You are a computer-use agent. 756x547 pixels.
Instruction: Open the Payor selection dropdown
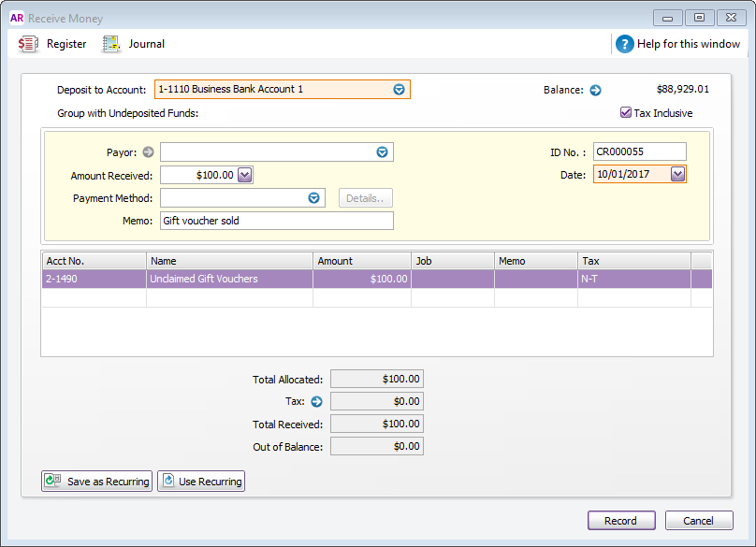coord(382,152)
